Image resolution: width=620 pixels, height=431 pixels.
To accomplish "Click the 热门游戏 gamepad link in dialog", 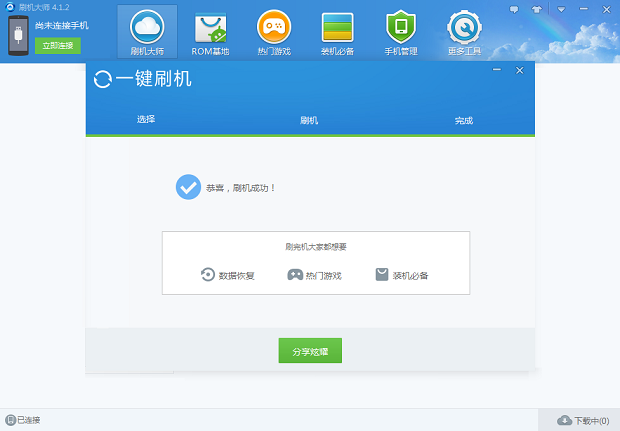I will [x=315, y=275].
